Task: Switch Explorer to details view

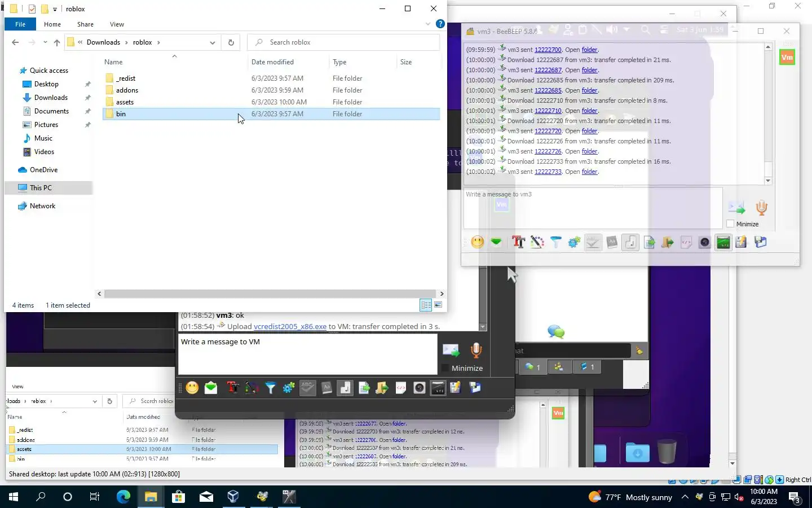Action: click(x=426, y=305)
